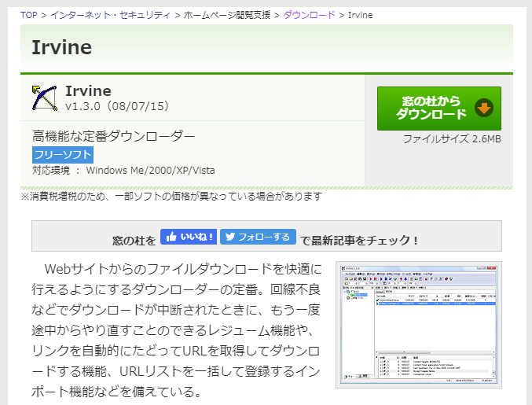Click the Irvine bow-and-arrow app icon

click(45, 98)
